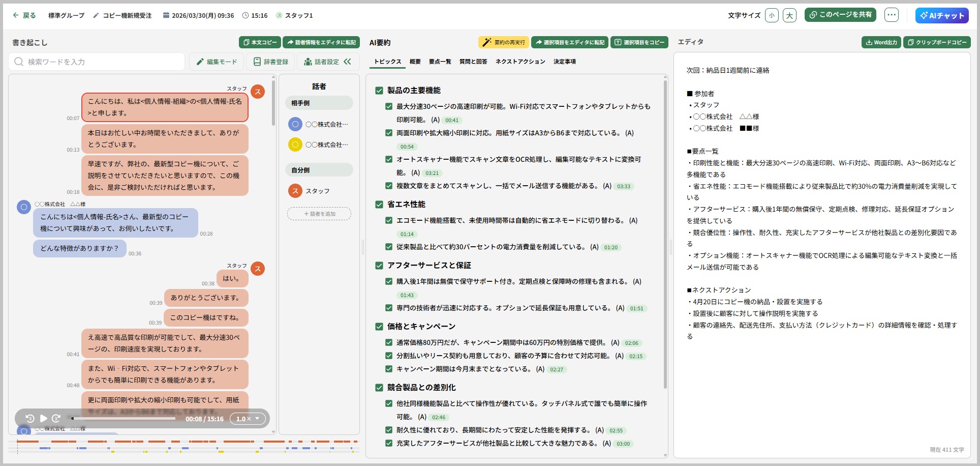
Task: Rewind playback three seconds
Action: (x=30, y=418)
